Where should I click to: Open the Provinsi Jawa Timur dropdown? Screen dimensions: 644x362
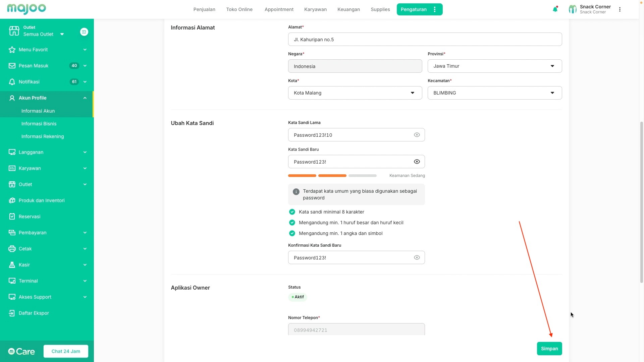pyautogui.click(x=494, y=66)
